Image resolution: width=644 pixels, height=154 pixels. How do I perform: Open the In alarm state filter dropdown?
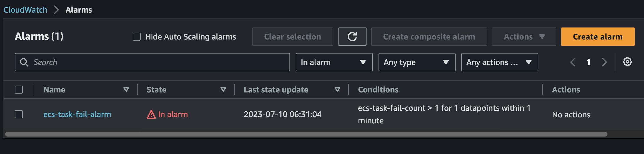tap(334, 62)
